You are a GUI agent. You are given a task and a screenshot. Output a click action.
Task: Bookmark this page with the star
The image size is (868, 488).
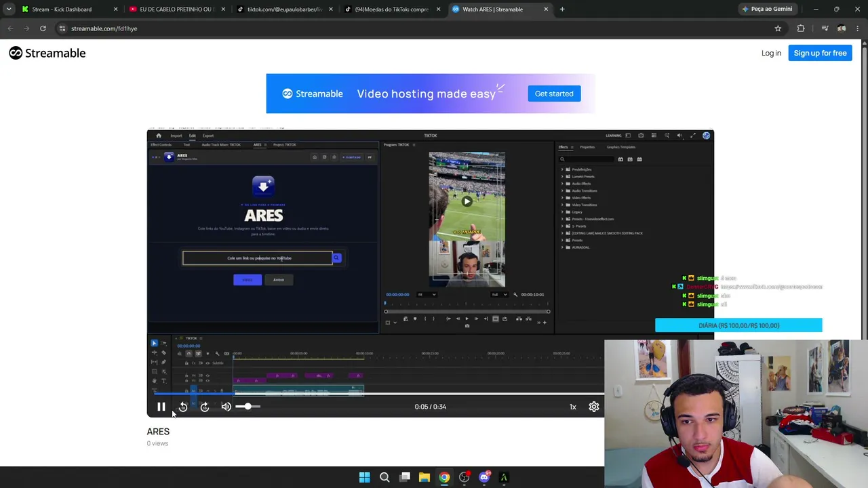point(778,28)
